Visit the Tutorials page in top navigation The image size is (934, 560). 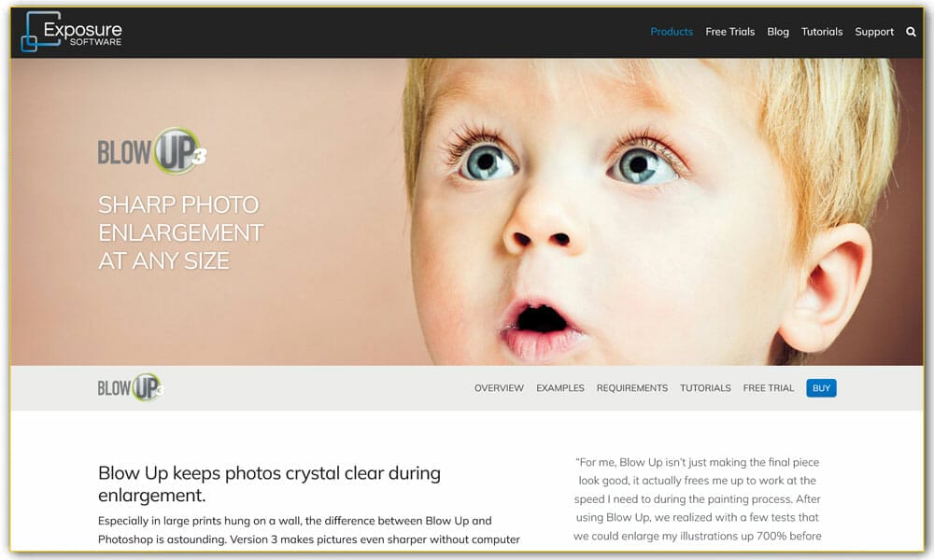click(821, 32)
